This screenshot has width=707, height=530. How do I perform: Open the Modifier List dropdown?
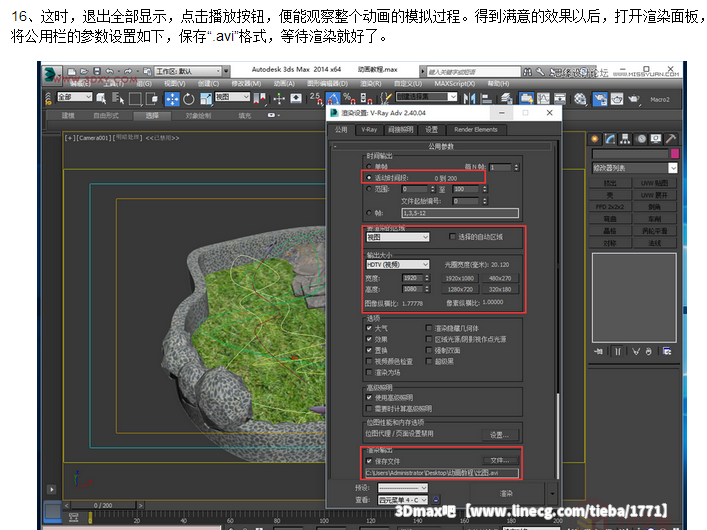(634, 168)
